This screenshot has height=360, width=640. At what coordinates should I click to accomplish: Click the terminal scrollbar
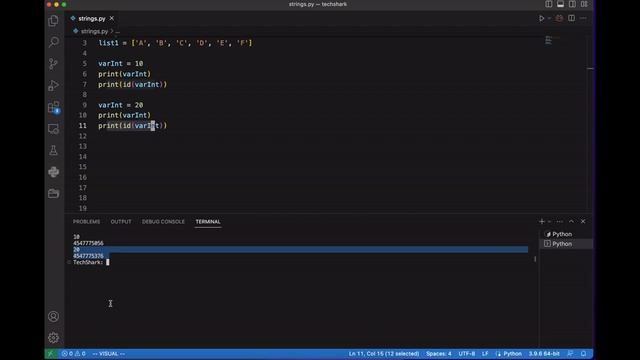click(x=535, y=259)
